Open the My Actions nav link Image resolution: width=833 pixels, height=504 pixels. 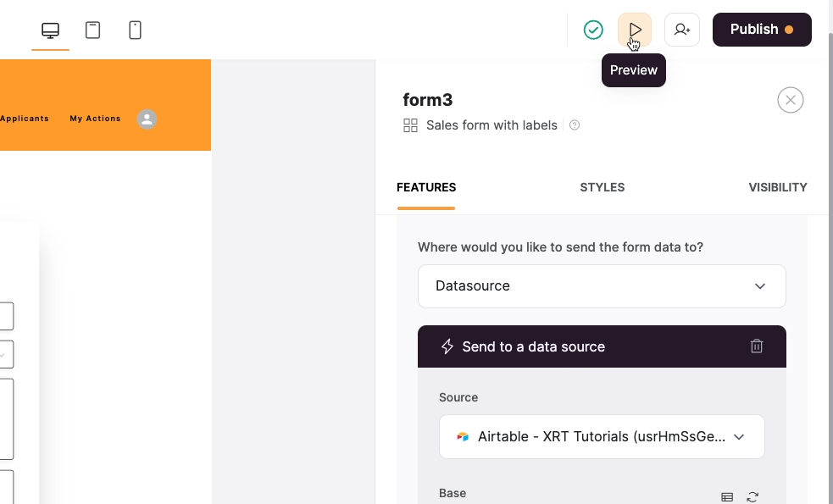[95, 119]
